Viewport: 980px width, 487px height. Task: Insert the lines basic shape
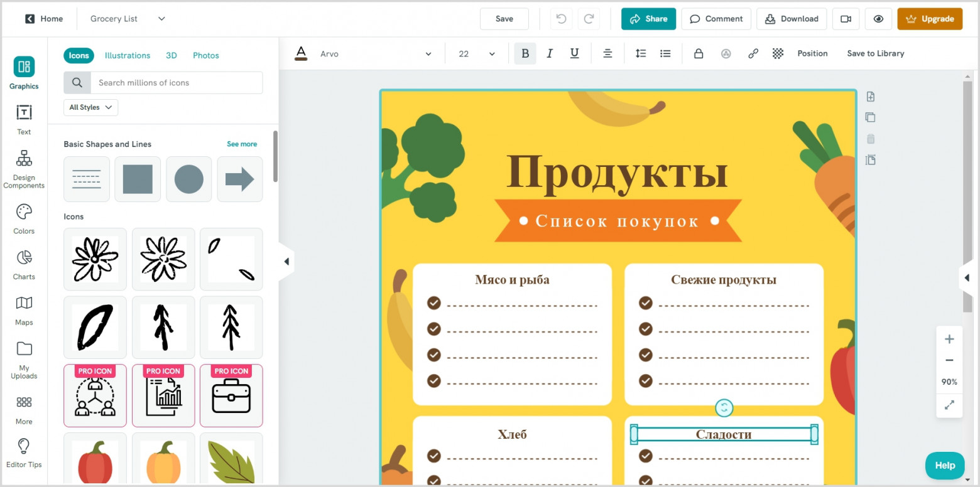coord(87,179)
